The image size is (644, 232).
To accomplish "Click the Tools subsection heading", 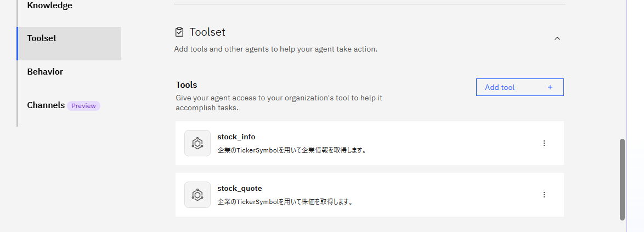I will (x=187, y=85).
